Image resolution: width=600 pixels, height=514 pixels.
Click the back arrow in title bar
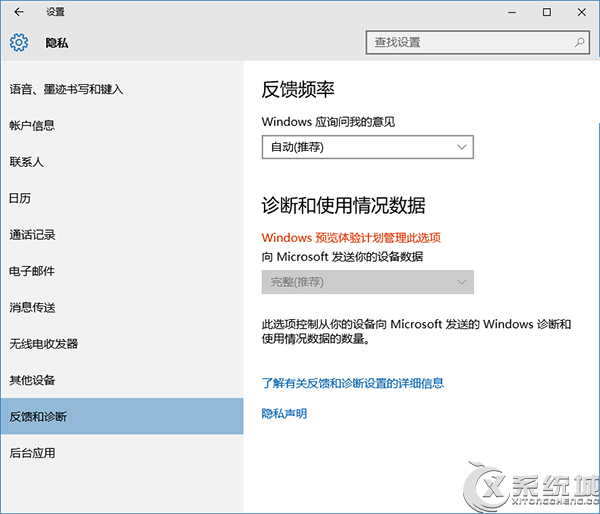(x=19, y=12)
